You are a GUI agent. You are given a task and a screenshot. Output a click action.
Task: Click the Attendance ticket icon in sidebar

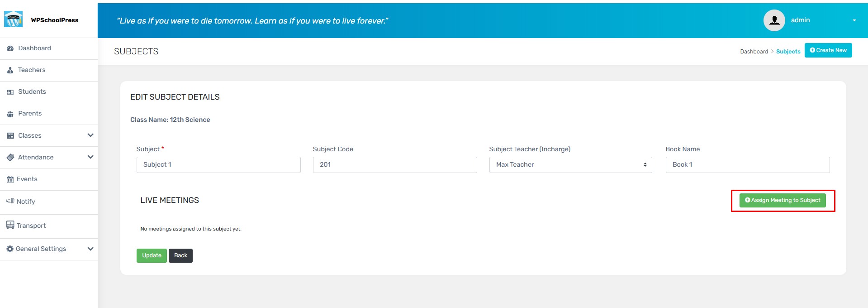10,158
